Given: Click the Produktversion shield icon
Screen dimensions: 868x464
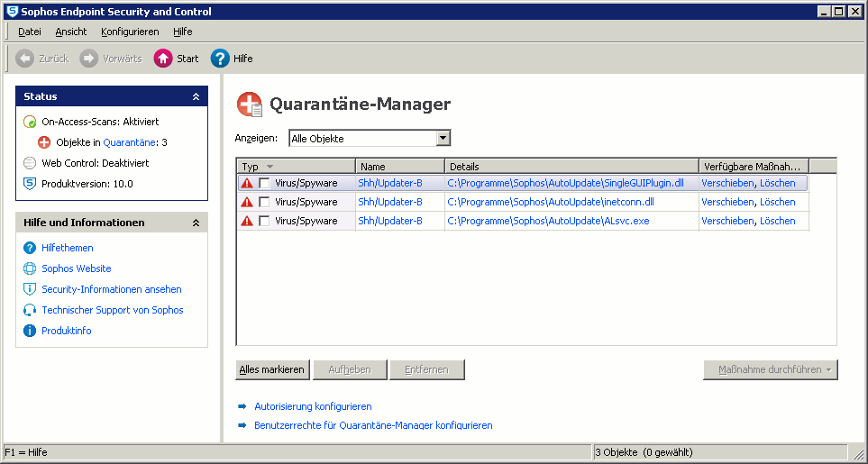Looking at the screenshot, I should (x=30, y=184).
